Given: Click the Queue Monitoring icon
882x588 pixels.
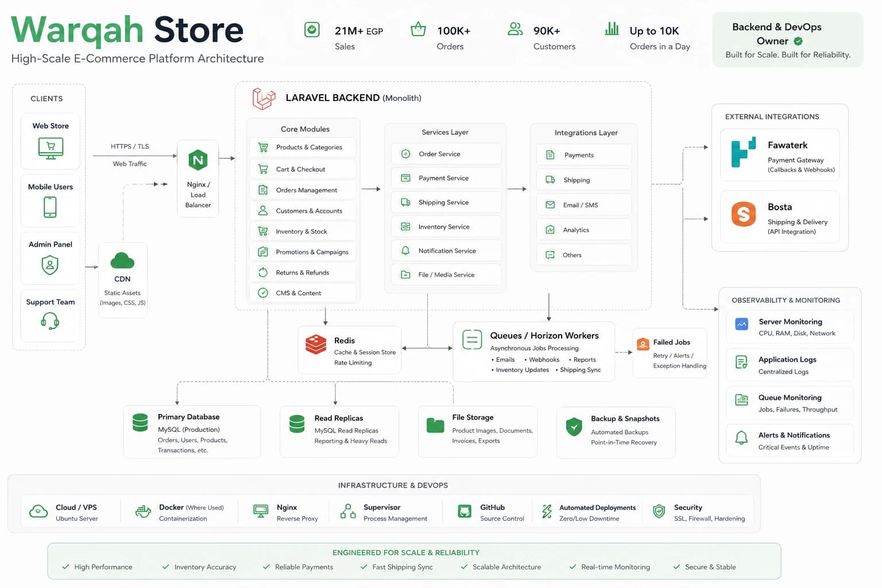Looking at the screenshot, I should [x=741, y=400].
